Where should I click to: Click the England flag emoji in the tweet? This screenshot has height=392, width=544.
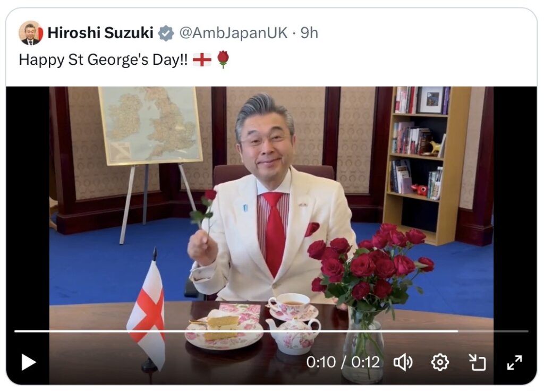pyautogui.click(x=202, y=59)
